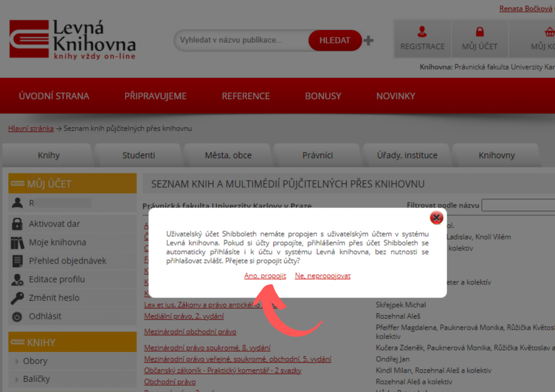Viewport: 555px width, 392px height.
Task: Click the books icon for Moje knihovna
Action: point(17,243)
